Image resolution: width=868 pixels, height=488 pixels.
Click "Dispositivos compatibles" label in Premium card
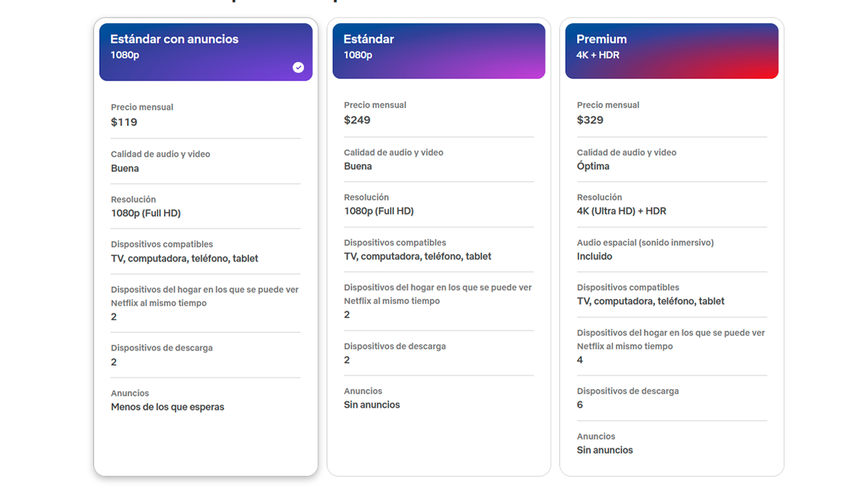point(628,287)
